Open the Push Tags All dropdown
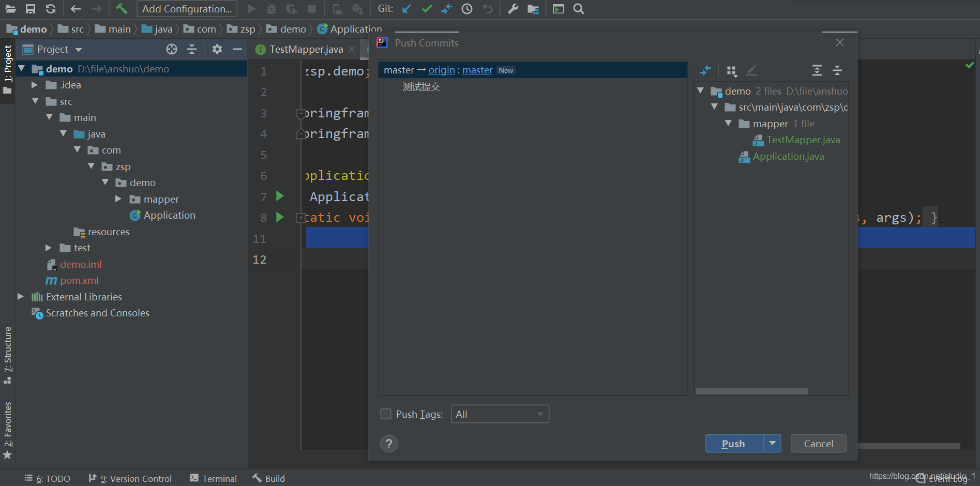980x486 pixels. coord(500,414)
